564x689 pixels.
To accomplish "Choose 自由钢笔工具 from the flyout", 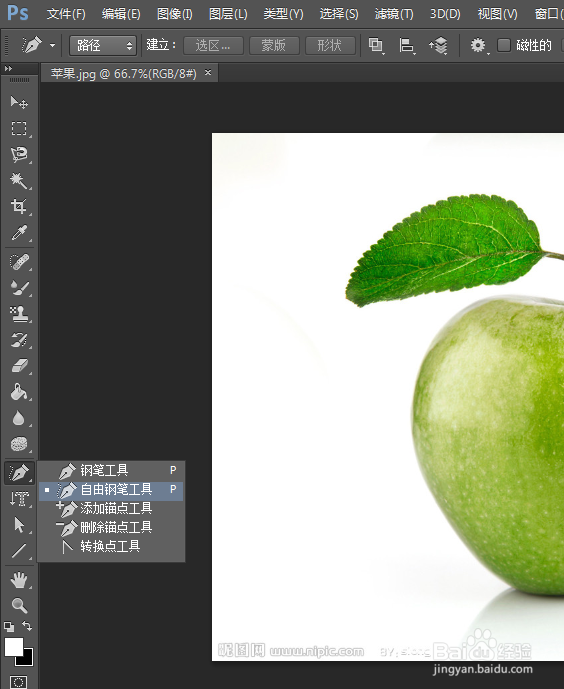I will click(111, 490).
